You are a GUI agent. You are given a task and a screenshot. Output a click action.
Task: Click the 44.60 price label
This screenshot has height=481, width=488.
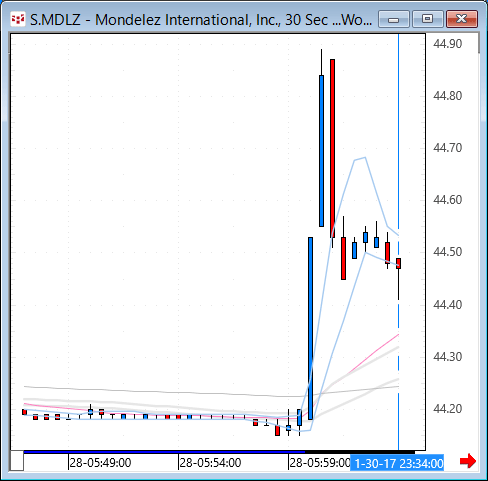point(447,200)
